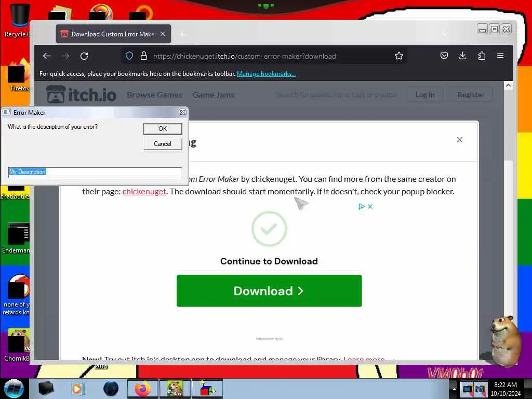This screenshot has width=532, height=399.
Task: Click the hamster mascot on desktop
Action: point(506,341)
